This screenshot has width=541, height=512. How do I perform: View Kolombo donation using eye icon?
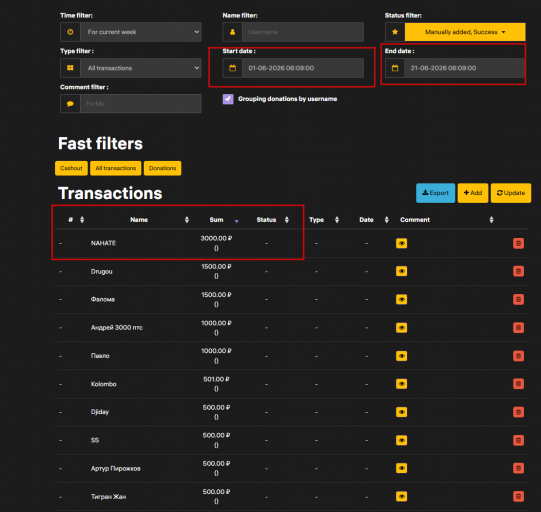point(401,384)
